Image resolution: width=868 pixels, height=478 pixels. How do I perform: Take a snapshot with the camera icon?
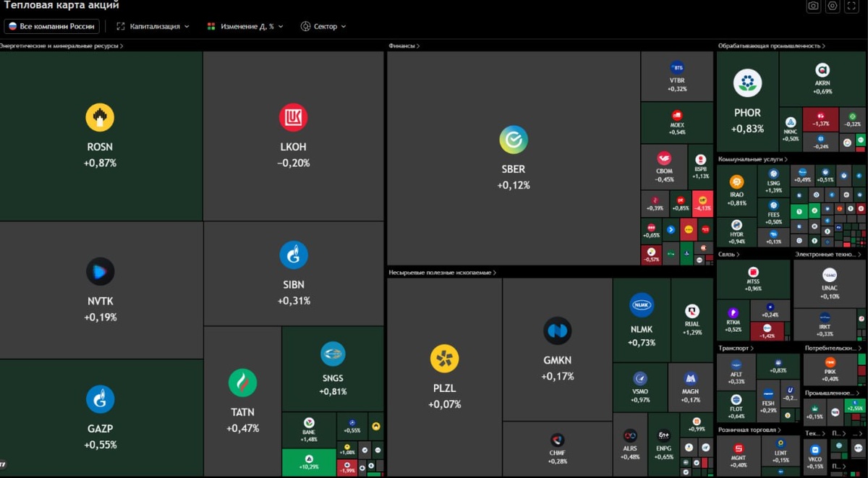[814, 6]
